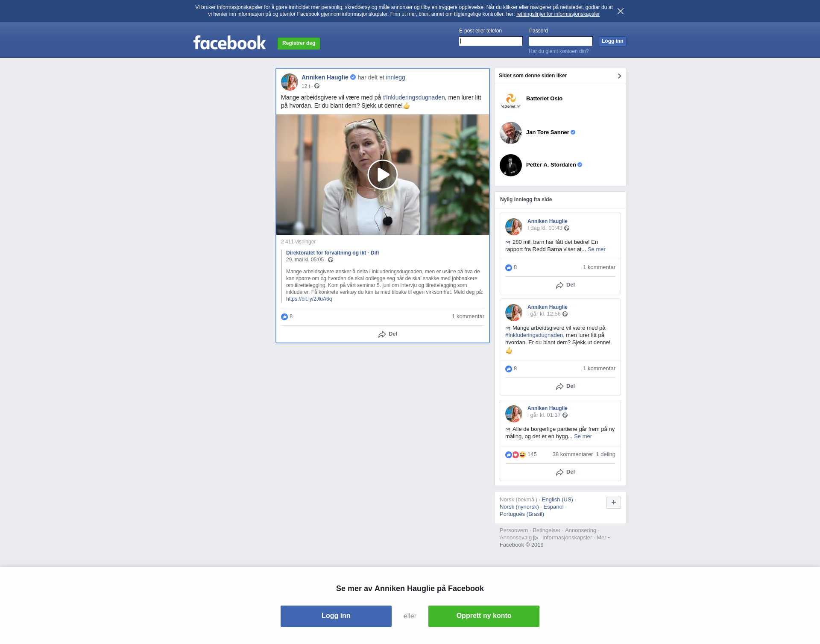Expand 'Se mer' on the 280 mill barn post
This screenshot has width=820, height=644.
[x=596, y=249]
